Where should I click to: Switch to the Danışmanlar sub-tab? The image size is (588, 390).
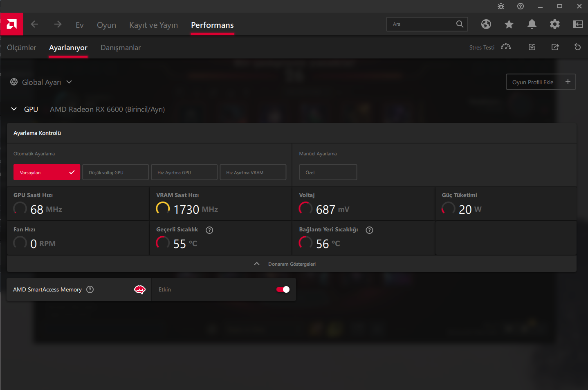coord(121,47)
